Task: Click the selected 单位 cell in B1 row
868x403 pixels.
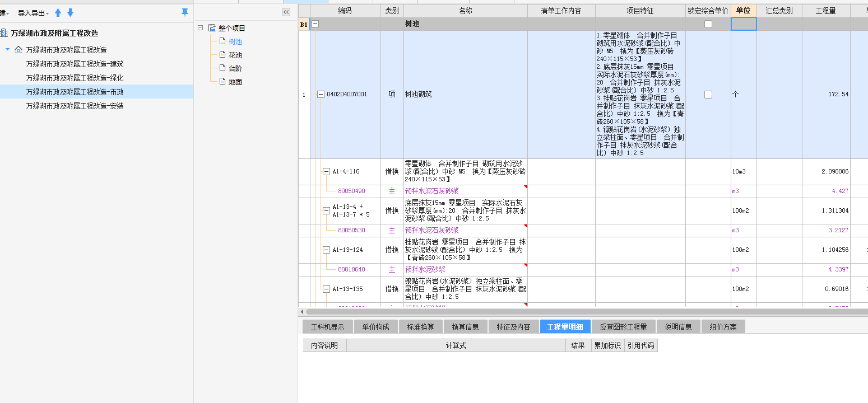Action: tap(744, 24)
